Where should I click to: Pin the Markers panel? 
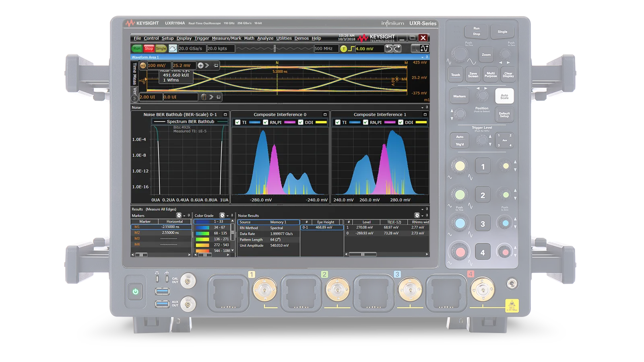tap(188, 216)
